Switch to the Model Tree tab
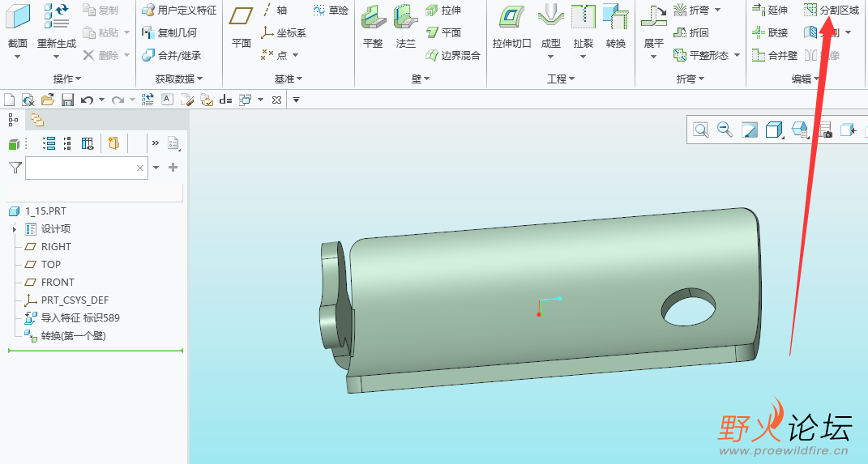 click(x=13, y=120)
